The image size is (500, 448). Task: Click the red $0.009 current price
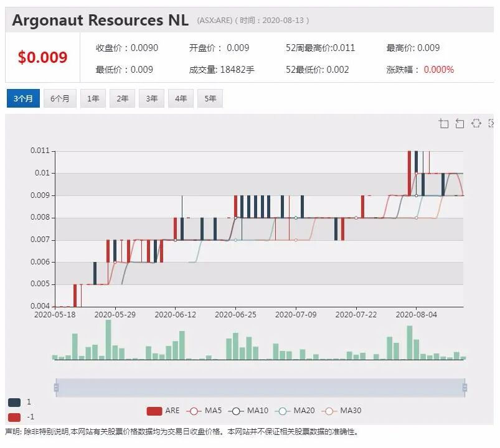[43, 57]
